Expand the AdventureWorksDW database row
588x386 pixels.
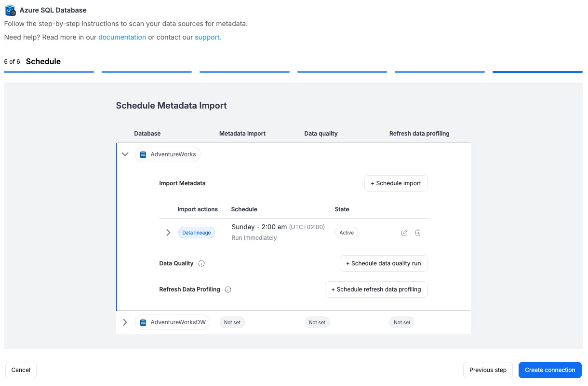[125, 322]
